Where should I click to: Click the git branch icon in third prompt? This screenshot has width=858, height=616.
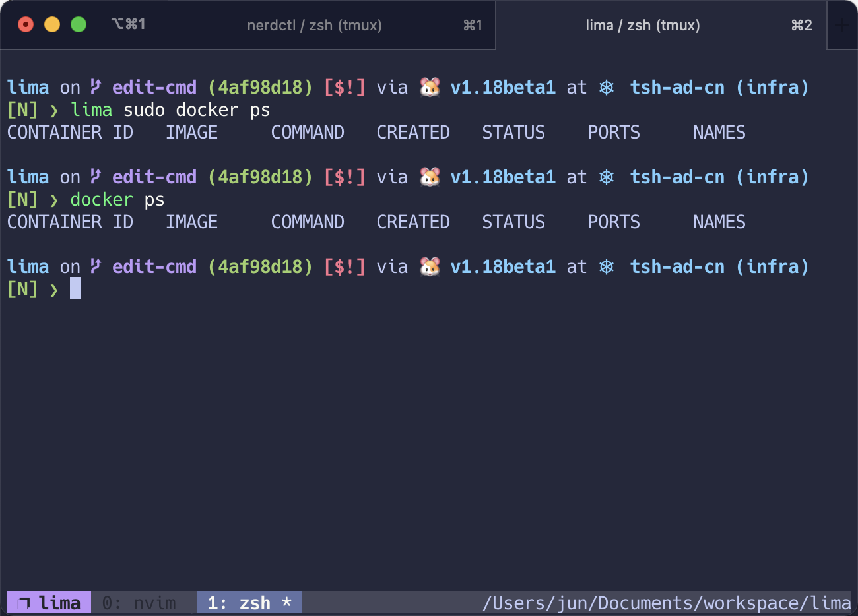(x=96, y=266)
